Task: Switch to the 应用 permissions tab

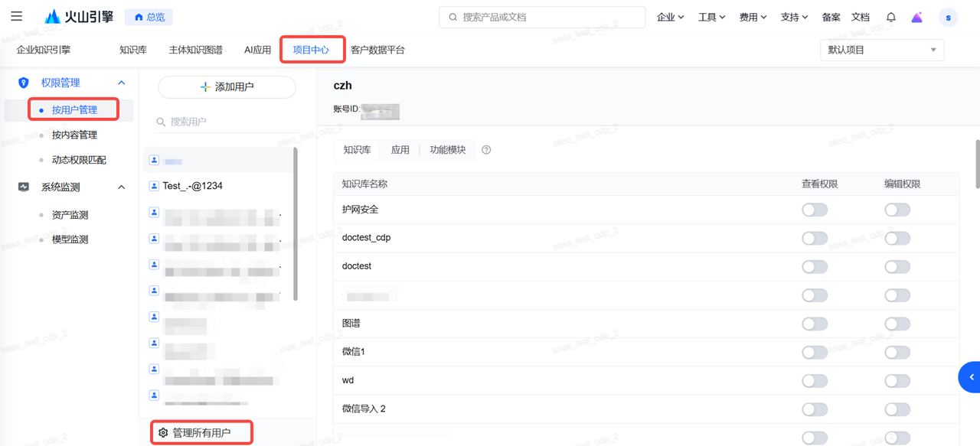Action: coord(400,150)
